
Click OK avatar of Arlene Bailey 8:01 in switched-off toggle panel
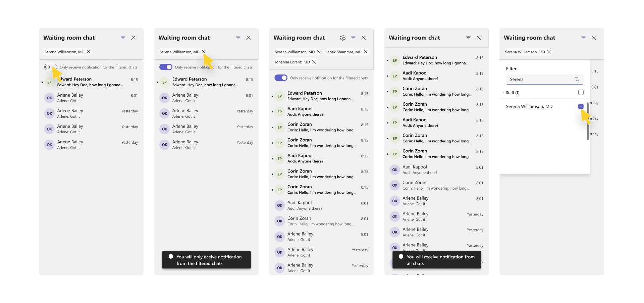click(49, 98)
